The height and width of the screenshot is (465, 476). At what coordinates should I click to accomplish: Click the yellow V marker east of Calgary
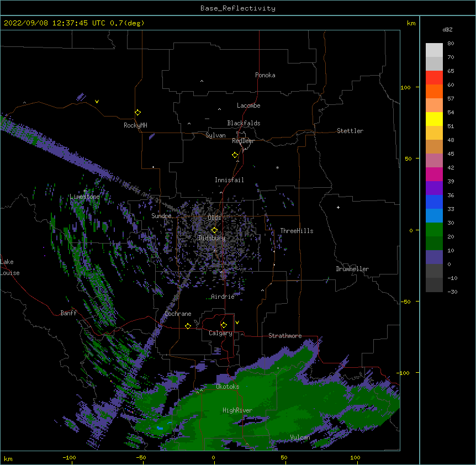(x=237, y=323)
